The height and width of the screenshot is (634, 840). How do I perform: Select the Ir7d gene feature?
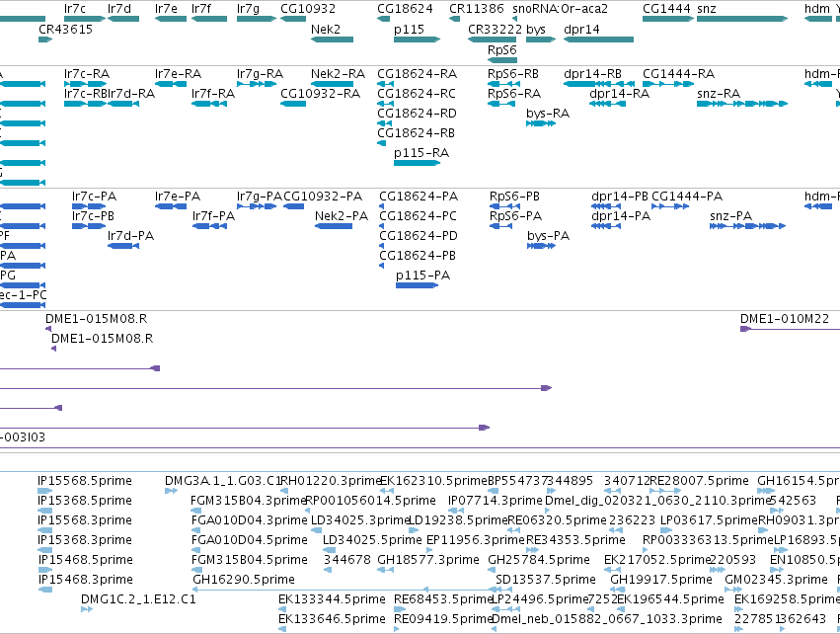(x=123, y=19)
